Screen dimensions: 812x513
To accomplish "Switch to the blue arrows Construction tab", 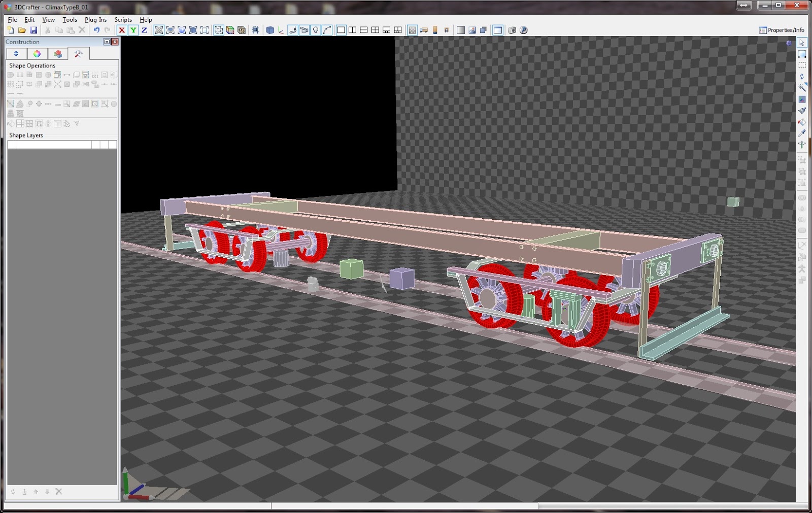I will [16, 54].
